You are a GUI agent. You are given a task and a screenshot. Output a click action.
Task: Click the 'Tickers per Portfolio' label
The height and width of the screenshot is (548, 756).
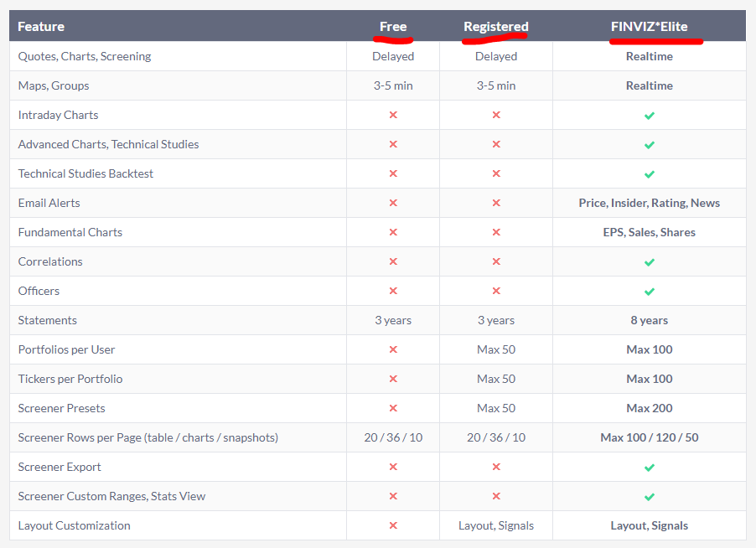[70, 379]
